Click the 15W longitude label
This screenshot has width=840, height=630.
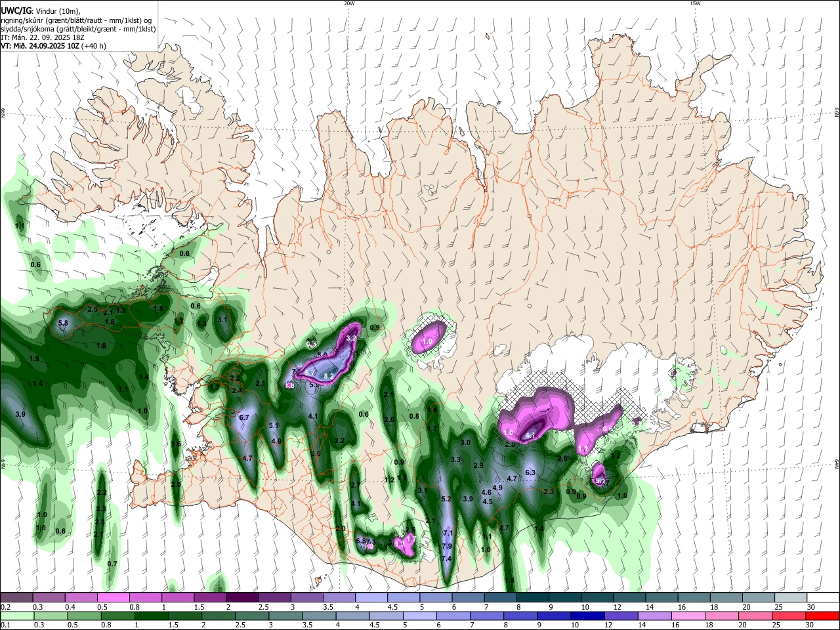[695, 3]
